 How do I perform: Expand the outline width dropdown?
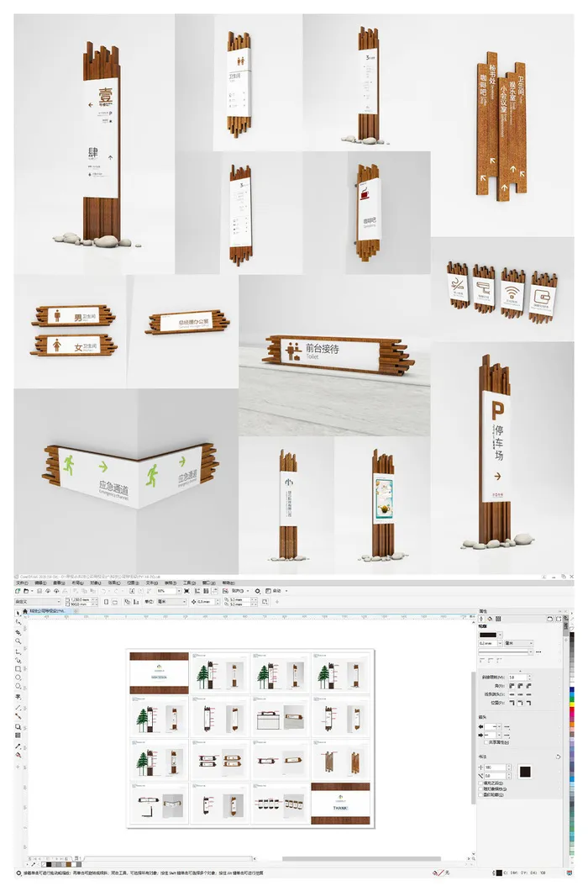[498, 644]
